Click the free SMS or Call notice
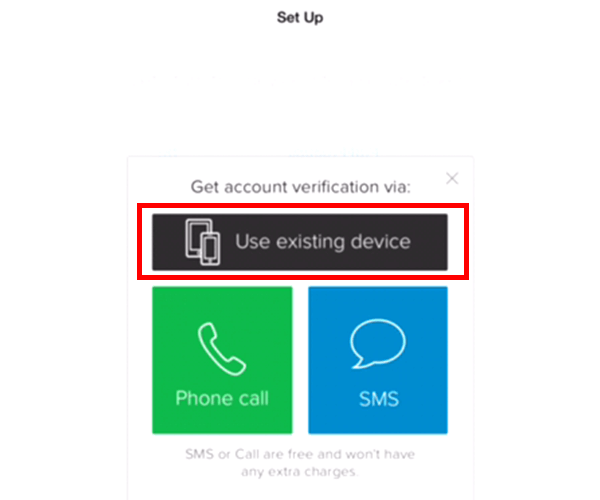Image resolution: width=600 pixels, height=500 pixels. [300, 463]
